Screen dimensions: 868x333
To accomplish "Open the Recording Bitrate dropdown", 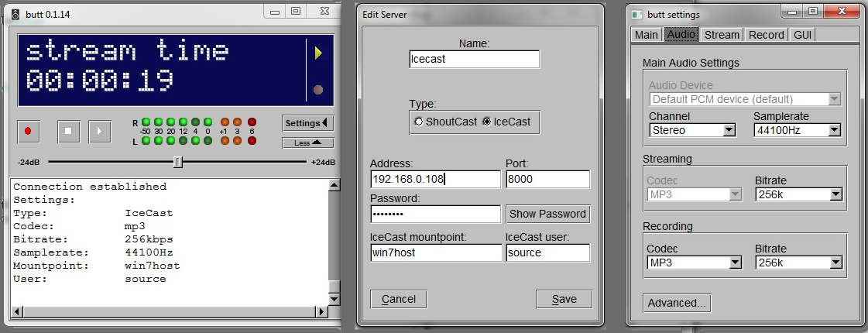I will (799, 263).
